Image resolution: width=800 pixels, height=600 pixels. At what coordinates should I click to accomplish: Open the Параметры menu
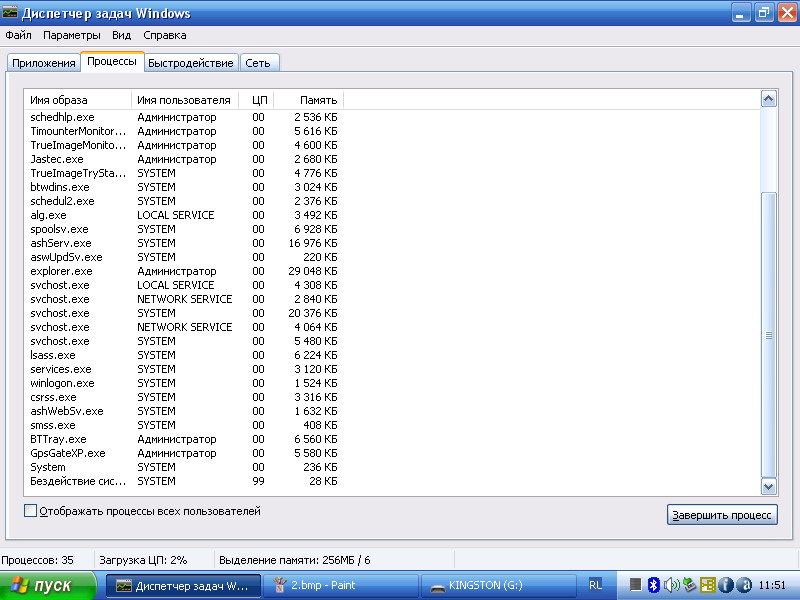72,35
